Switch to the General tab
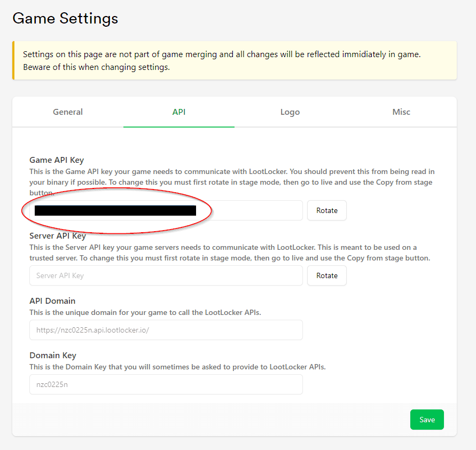Screen dimensions: 476x450 tap(68, 112)
